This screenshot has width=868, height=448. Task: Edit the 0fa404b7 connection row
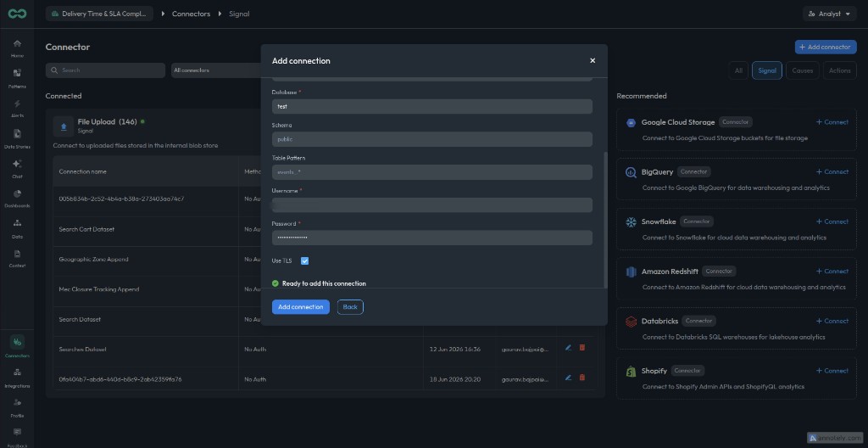coord(568,378)
